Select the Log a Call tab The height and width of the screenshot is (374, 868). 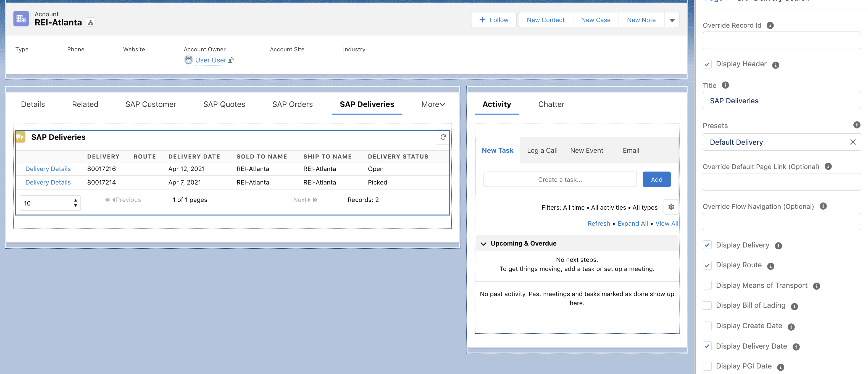click(x=542, y=151)
